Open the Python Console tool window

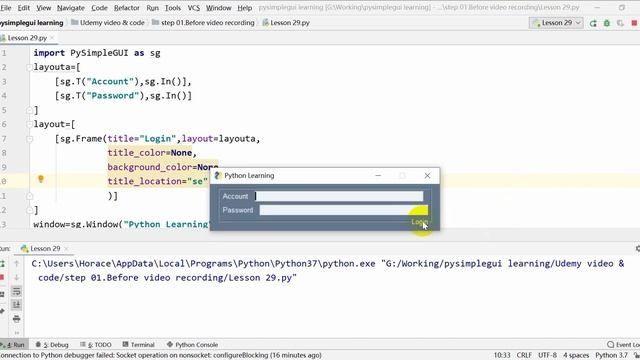[192, 344]
